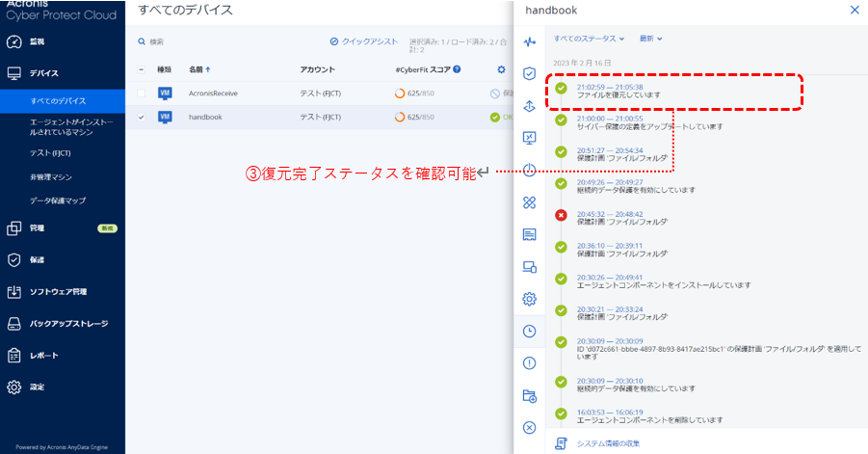
Task: Click the 検索 search field
Action: (x=193, y=41)
